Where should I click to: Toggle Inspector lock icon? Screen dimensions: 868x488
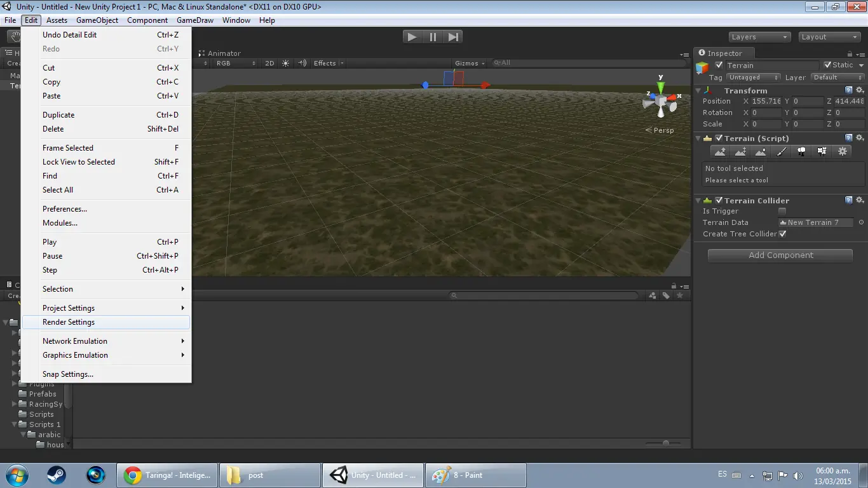click(x=850, y=53)
